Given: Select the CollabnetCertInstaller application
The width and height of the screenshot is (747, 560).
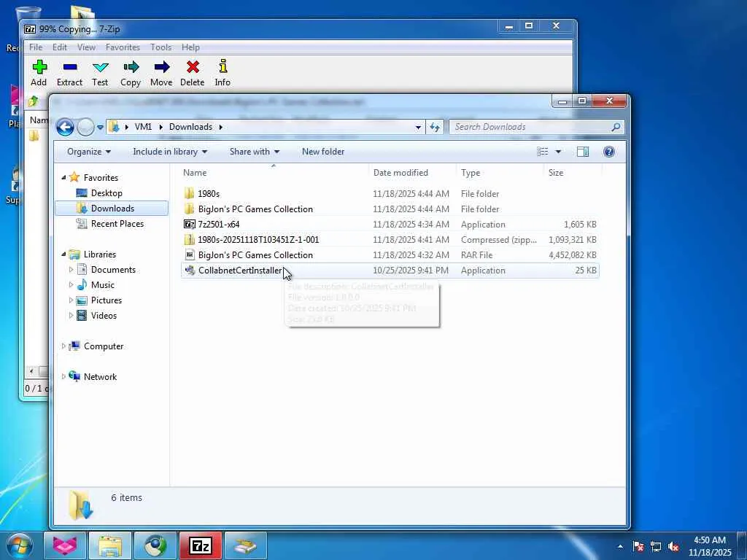Looking at the screenshot, I should (x=239, y=270).
